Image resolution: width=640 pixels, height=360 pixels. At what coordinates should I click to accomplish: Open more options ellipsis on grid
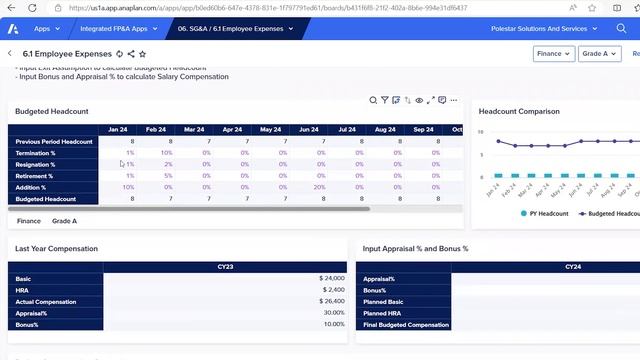pos(453,100)
